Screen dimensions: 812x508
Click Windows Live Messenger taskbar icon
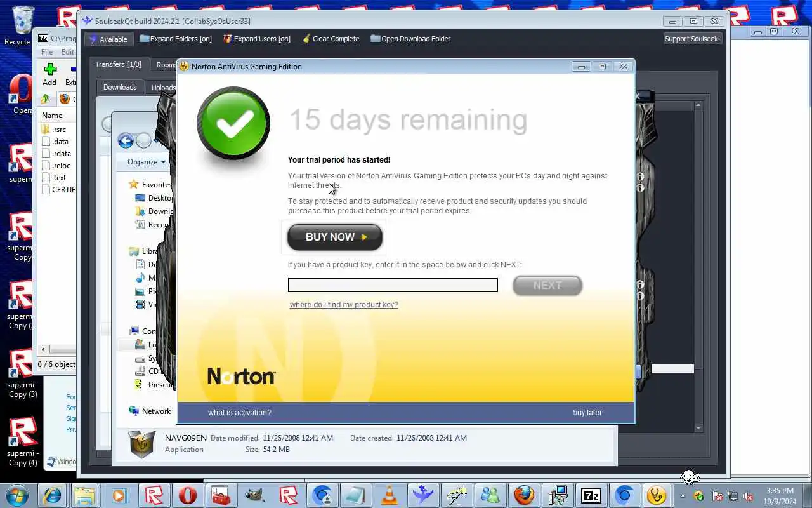point(490,495)
